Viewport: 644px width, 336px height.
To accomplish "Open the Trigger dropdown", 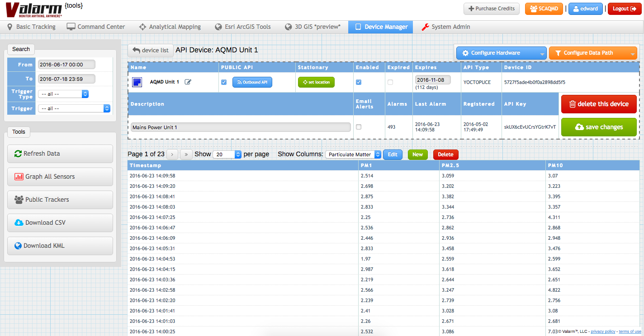I will 74,108.
